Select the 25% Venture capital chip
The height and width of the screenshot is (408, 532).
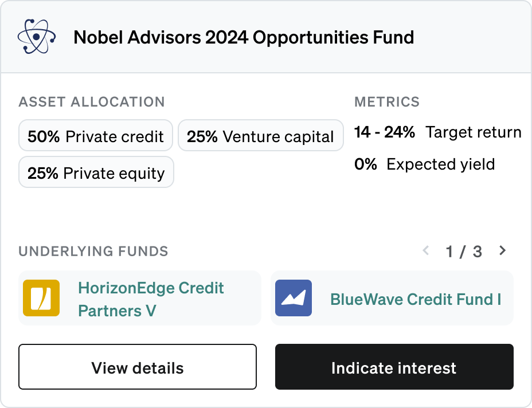click(261, 135)
